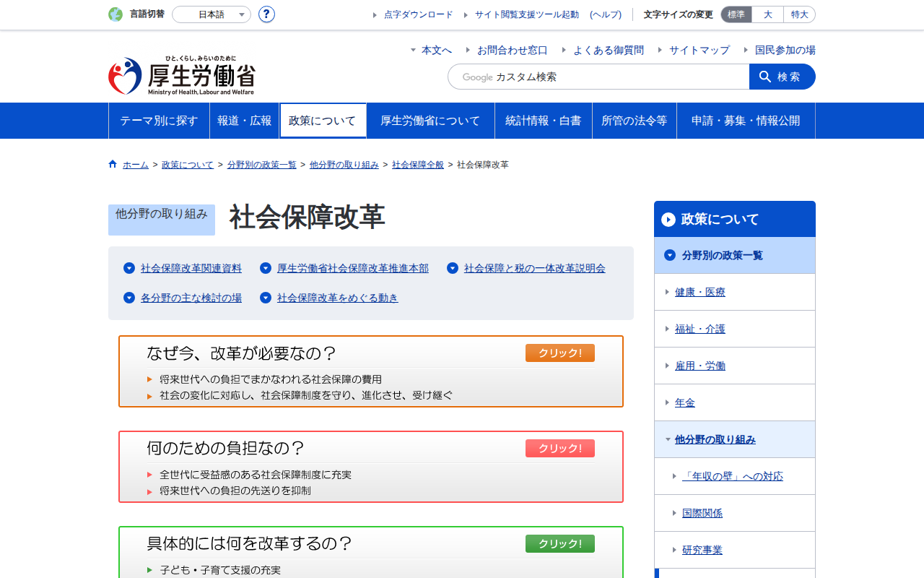
Task: Set font size to 標準
Action: [736, 14]
